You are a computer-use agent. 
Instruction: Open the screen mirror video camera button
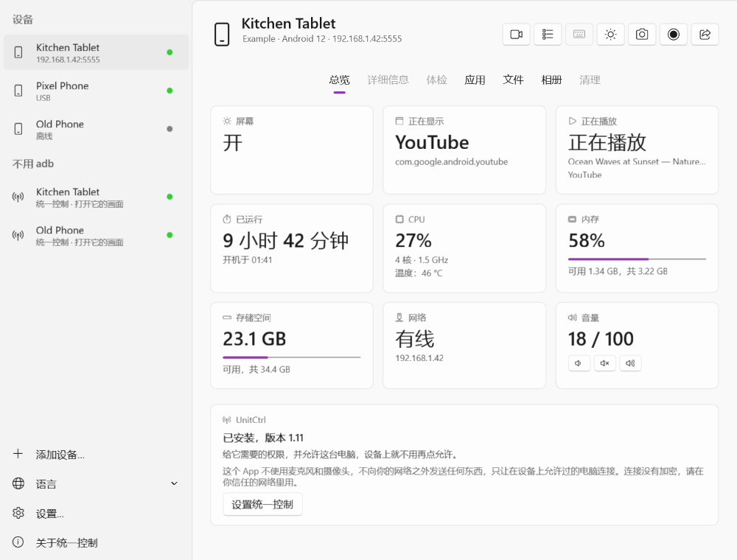[516, 35]
